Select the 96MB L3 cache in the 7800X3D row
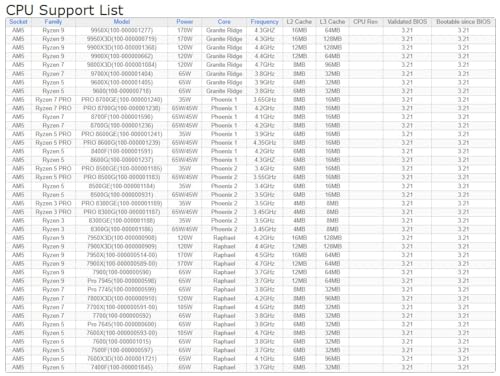The width and height of the screenshot is (500, 376). pyautogui.click(x=332, y=299)
